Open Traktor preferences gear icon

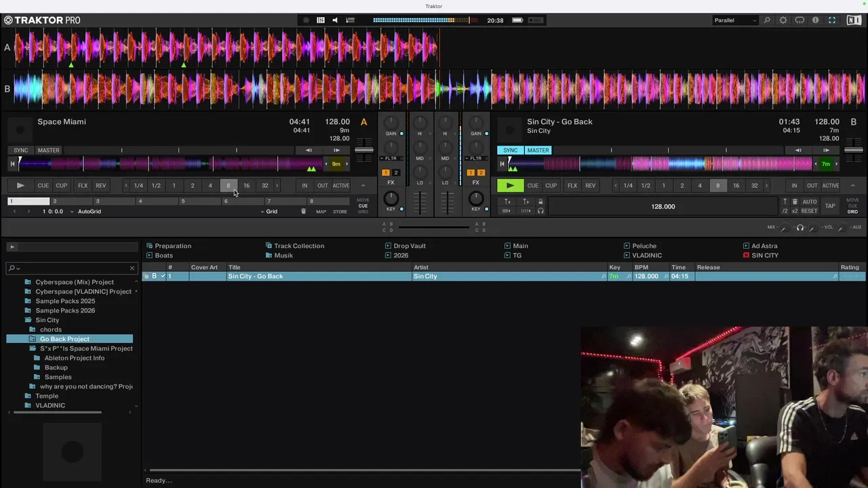coord(783,20)
